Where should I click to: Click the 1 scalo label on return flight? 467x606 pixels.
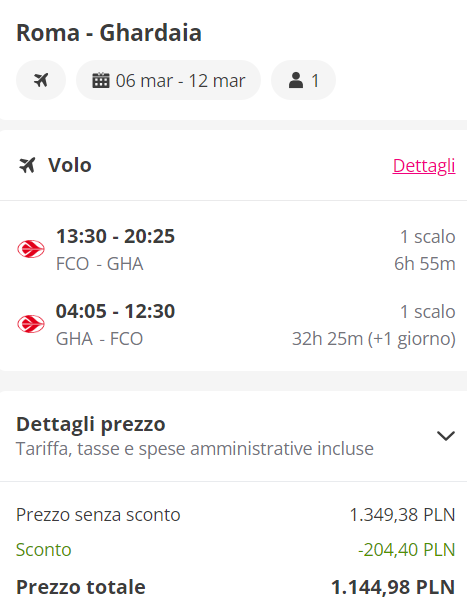click(x=428, y=312)
